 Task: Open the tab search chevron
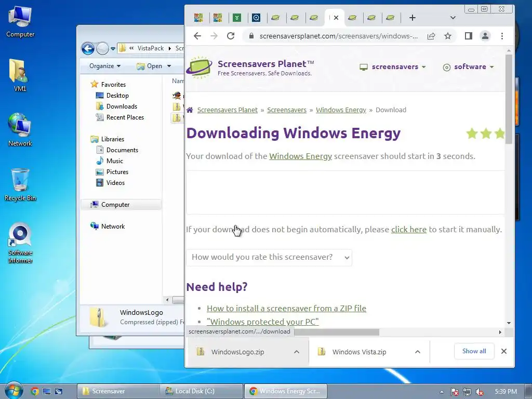tap(453, 18)
